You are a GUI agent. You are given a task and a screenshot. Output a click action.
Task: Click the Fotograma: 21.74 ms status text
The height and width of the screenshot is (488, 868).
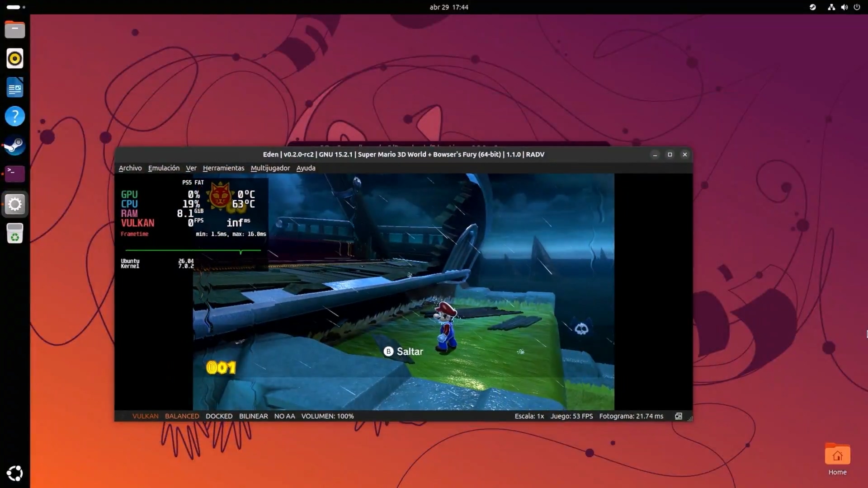[x=631, y=416]
